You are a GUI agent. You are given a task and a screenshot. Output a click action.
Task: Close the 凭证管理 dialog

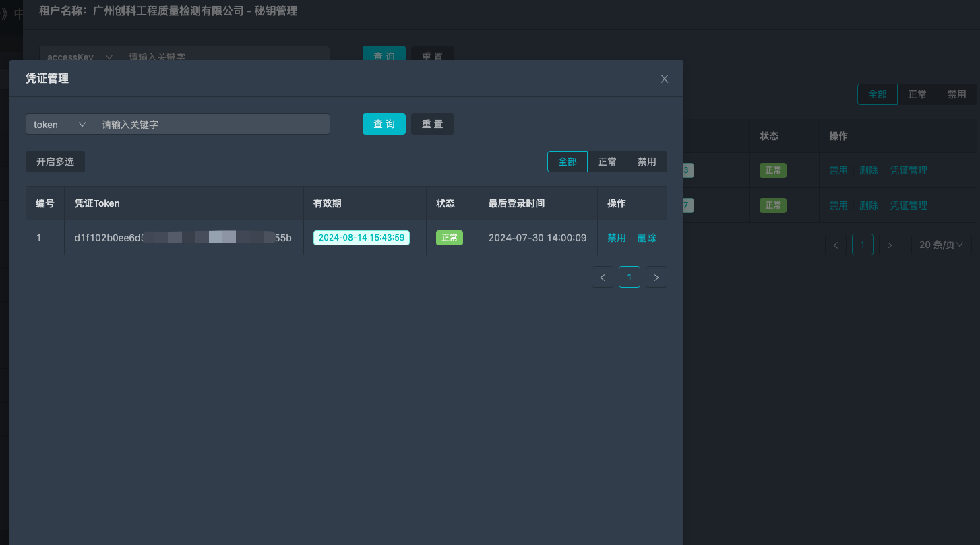664,78
